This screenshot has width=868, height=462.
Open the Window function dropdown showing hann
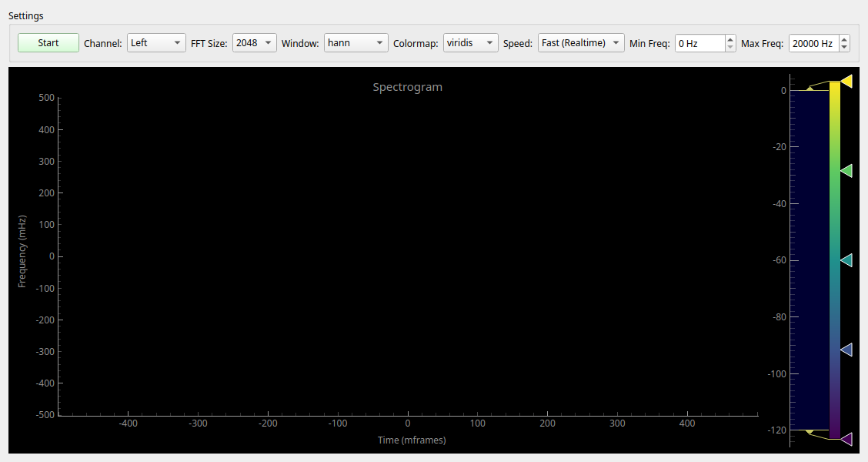tap(356, 42)
